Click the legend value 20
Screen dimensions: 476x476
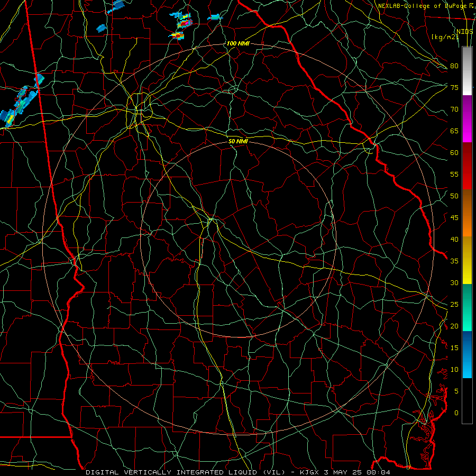coord(454,326)
